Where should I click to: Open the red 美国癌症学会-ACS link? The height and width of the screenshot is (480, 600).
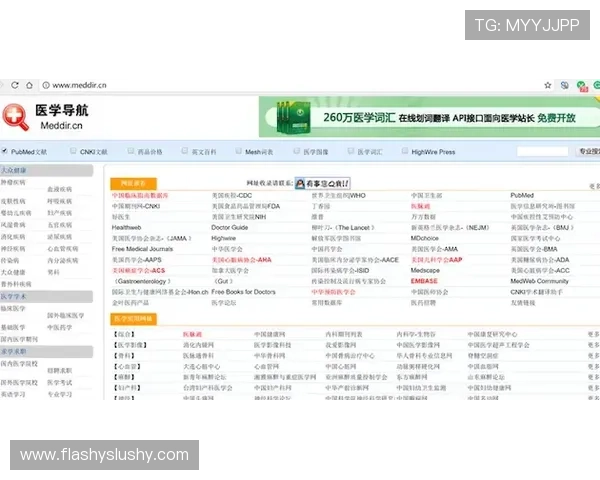139,271
